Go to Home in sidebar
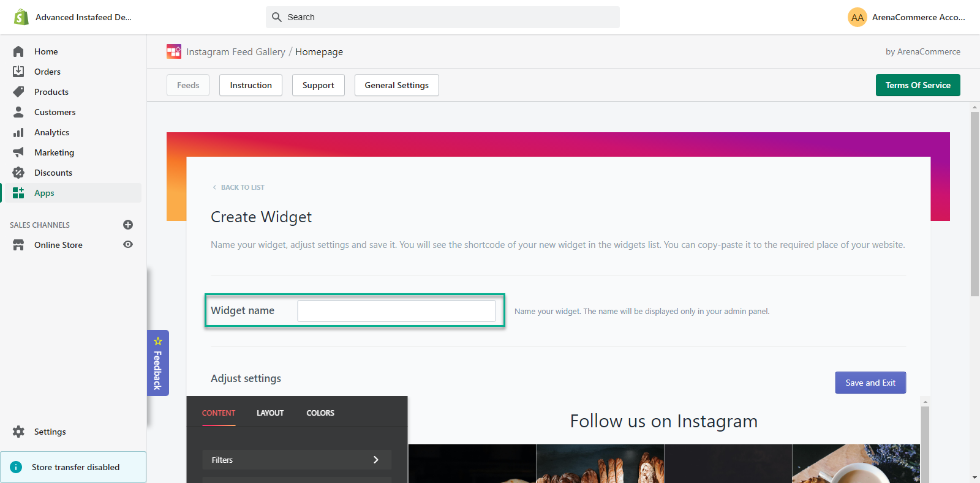980x483 pixels. tap(46, 51)
